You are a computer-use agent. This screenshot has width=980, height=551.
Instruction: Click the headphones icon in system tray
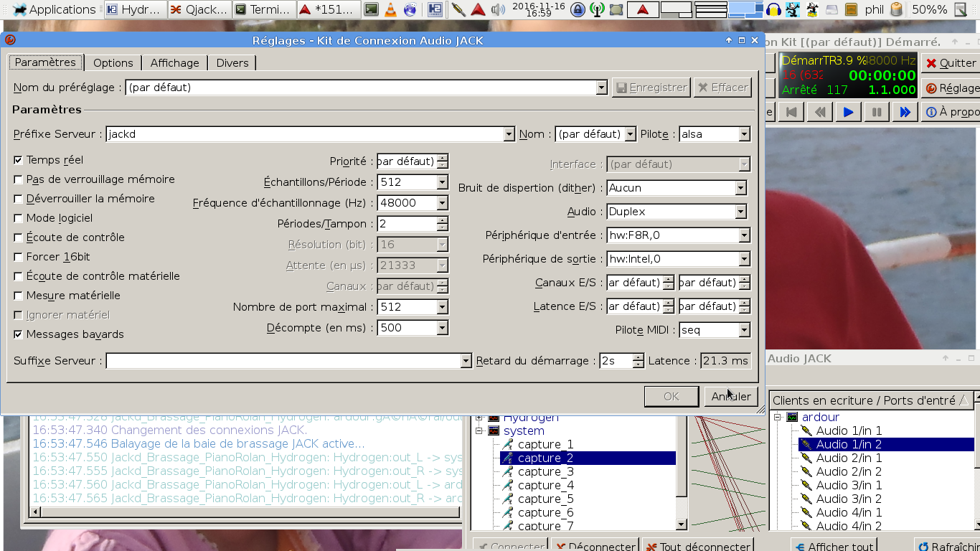click(x=773, y=9)
